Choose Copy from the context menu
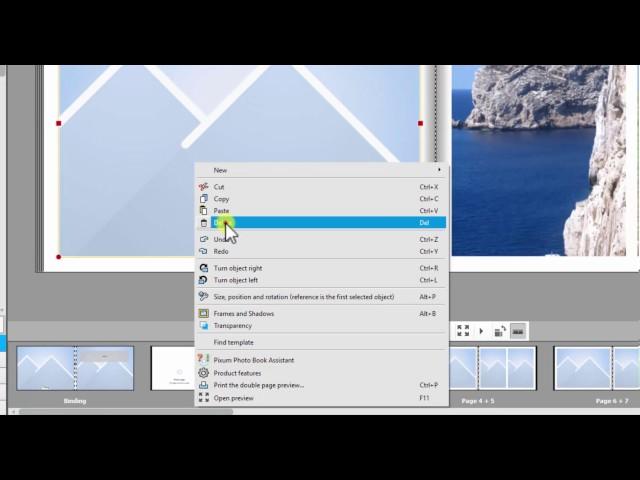Screen dimensions: 640x480 (322, 199)
